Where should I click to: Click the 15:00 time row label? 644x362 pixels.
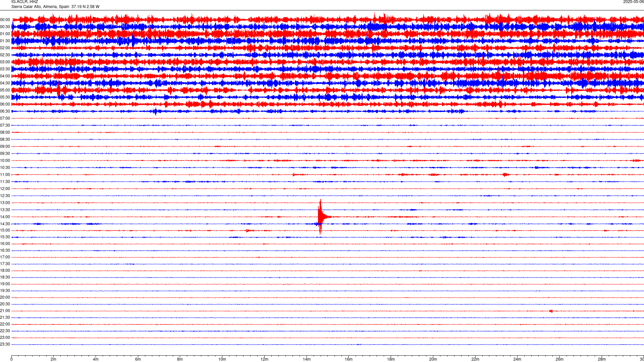click(5, 231)
